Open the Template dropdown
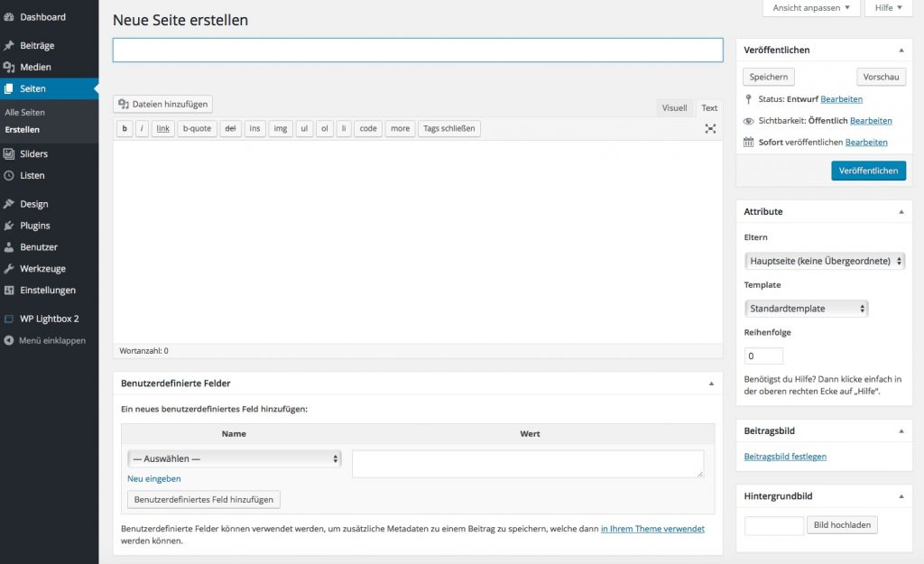Image resolution: width=924 pixels, height=564 pixels. coord(807,309)
